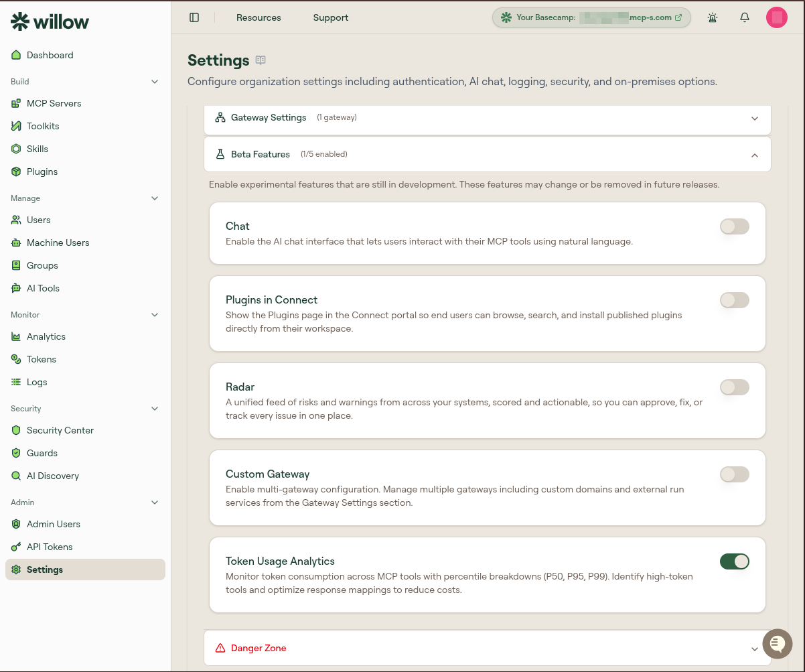Expand the Danger Zone chevron

pos(755,649)
